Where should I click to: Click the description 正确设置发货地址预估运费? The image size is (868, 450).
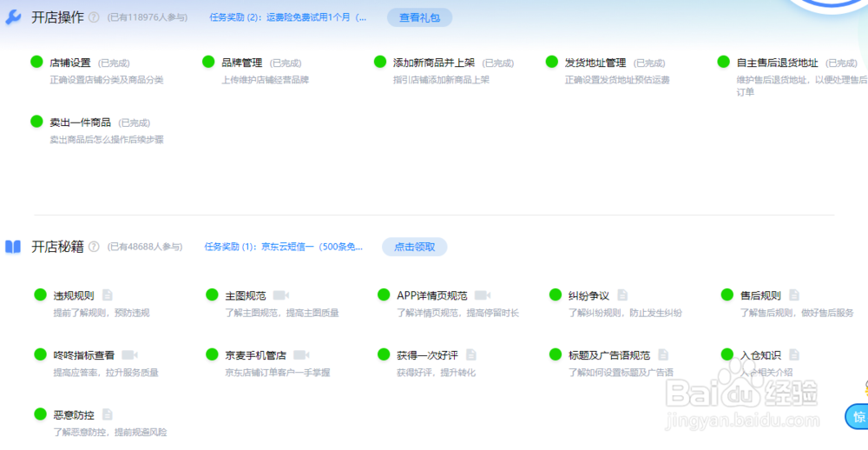(x=617, y=80)
